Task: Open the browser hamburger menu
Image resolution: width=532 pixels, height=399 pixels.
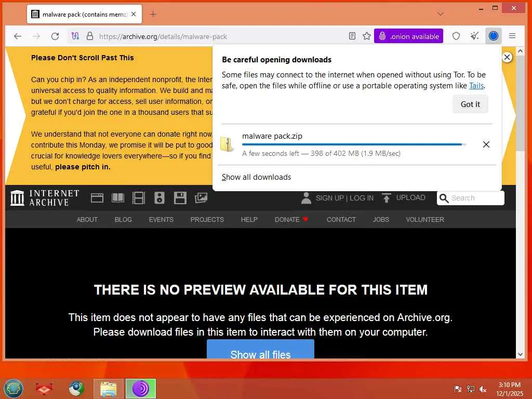Action: (x=512, y=36)
